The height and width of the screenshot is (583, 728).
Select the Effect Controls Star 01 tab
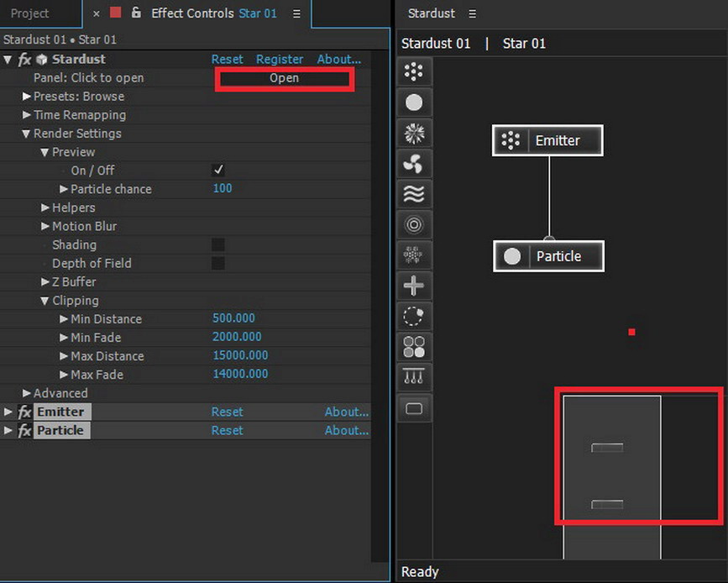pyautogui.click(x=214, y=13)
